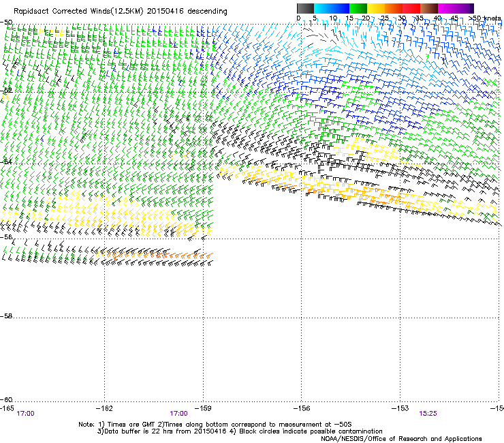The height and width of the screenshot is (443, 504).
Task: Click the longitude label -162
Action: click(x=104, y=408)
